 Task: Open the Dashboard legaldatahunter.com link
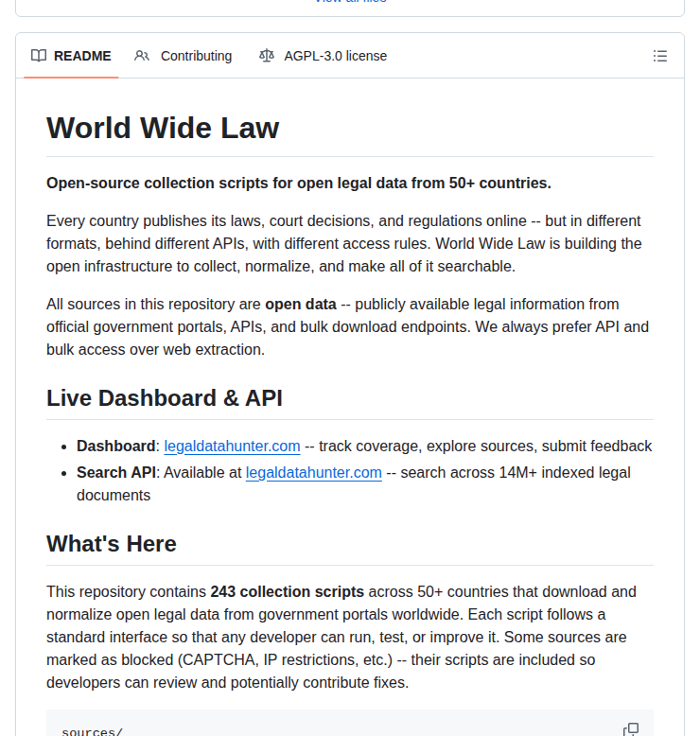(x=232, y=446)
